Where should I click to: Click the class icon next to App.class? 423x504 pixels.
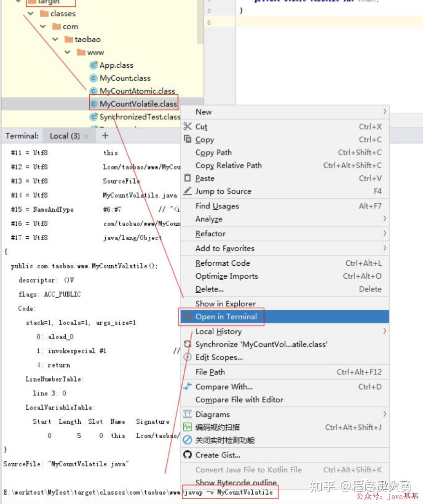[94, 65]
